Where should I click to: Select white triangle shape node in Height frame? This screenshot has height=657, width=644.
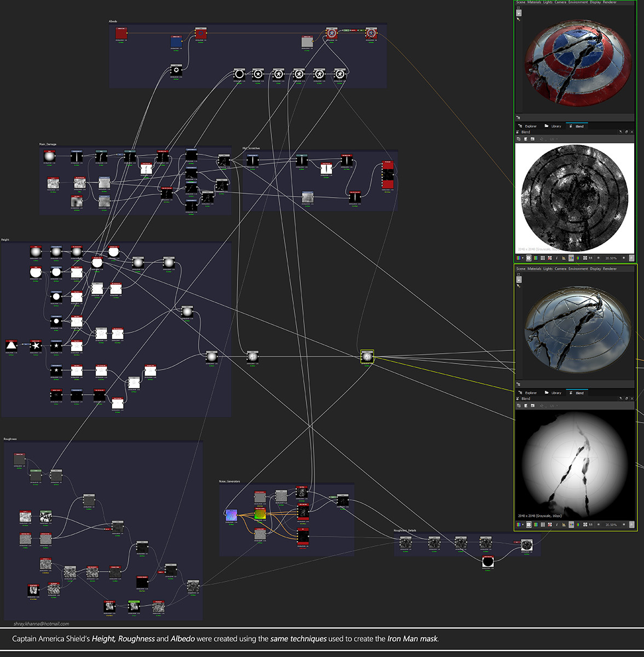tap(11, 345)
